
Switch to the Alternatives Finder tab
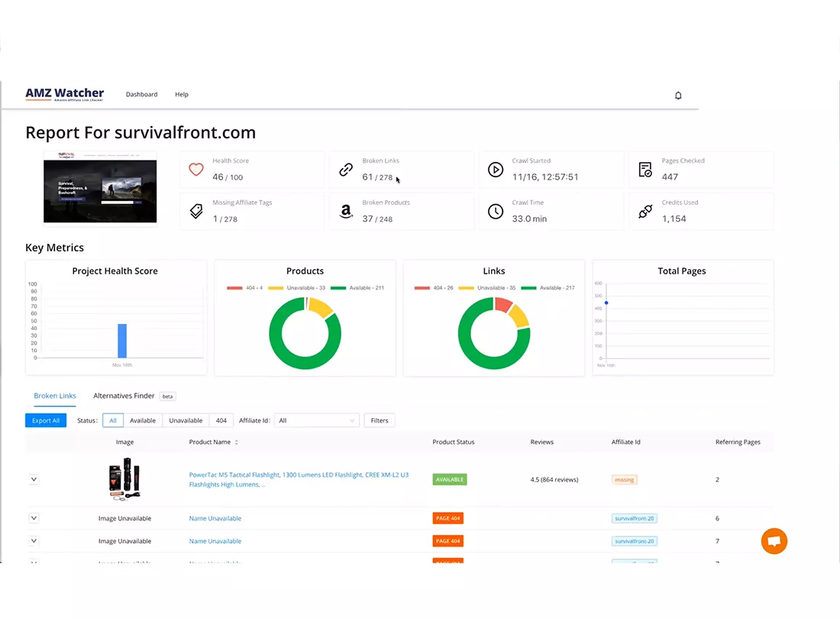click(x=124, y=396)
